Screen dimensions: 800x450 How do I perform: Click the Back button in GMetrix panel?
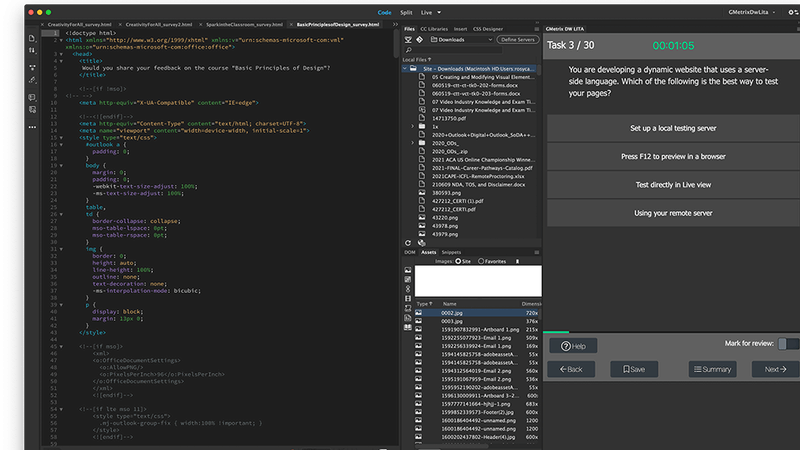click(x=571, y=369)
